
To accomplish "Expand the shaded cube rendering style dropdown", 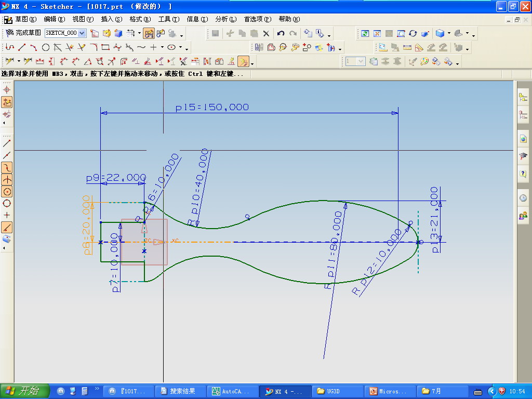I will (449, 33).
